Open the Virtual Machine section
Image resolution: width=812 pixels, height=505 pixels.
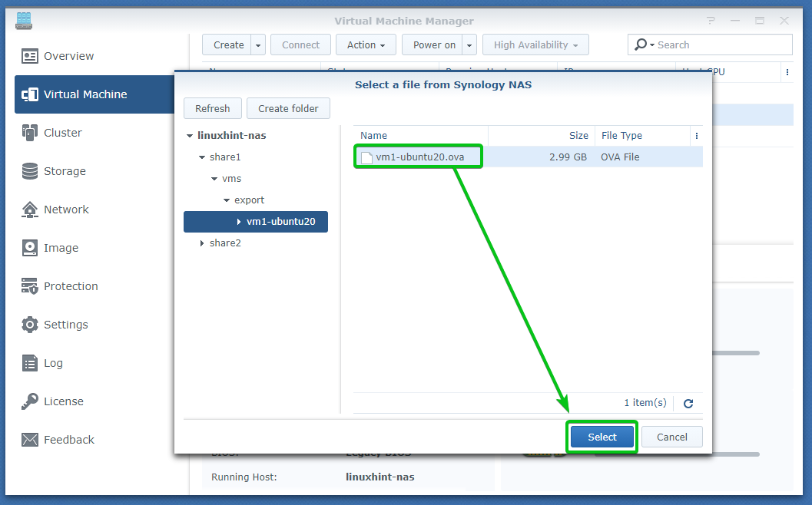coord(94,94)
